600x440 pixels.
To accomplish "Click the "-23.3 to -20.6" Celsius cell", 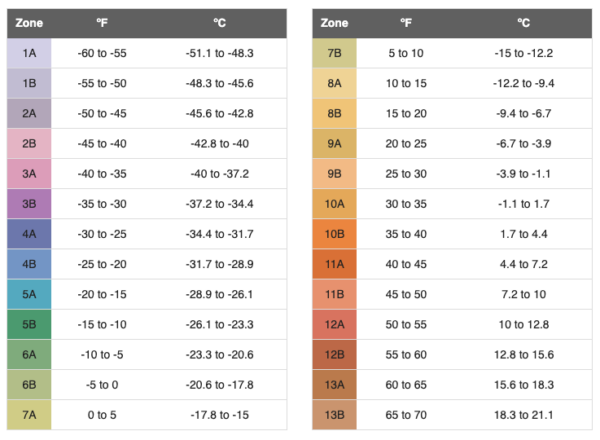I will (x=219, y=355).
